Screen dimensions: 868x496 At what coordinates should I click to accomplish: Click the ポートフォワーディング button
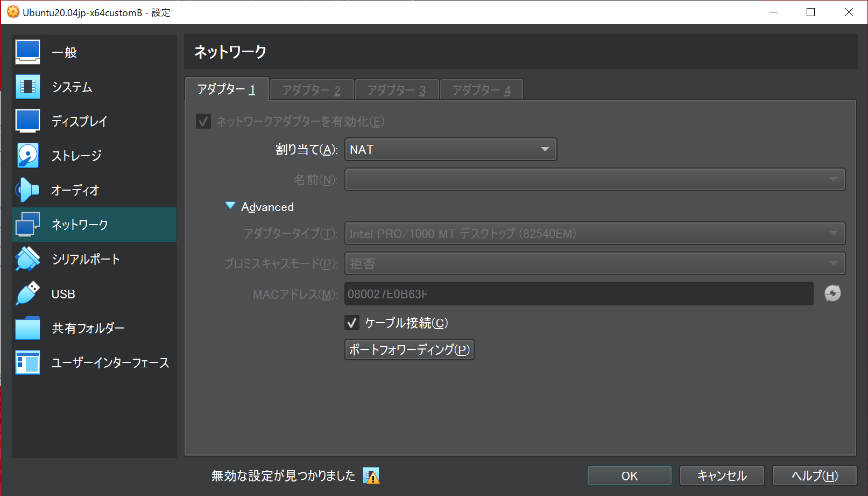[410, 350]
